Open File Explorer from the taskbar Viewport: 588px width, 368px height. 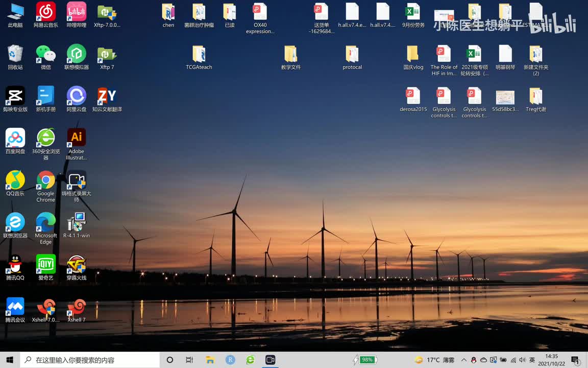tap(210, 360)
